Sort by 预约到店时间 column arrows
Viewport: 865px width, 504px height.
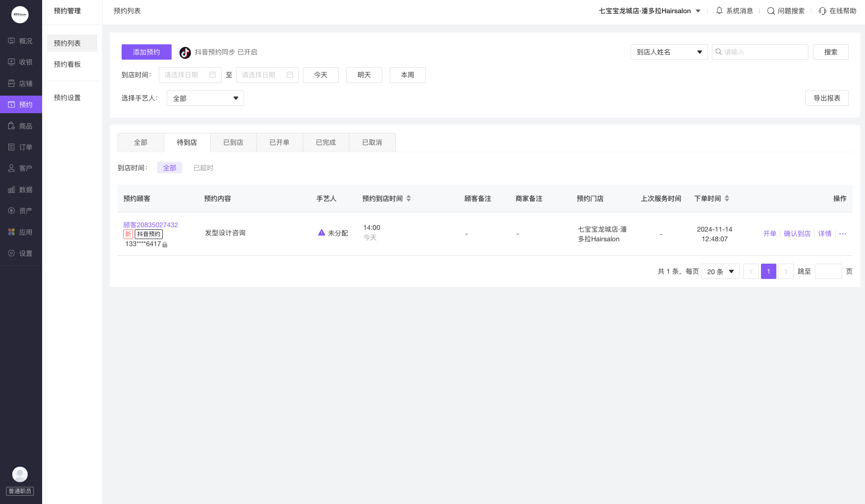coord(409,198)
